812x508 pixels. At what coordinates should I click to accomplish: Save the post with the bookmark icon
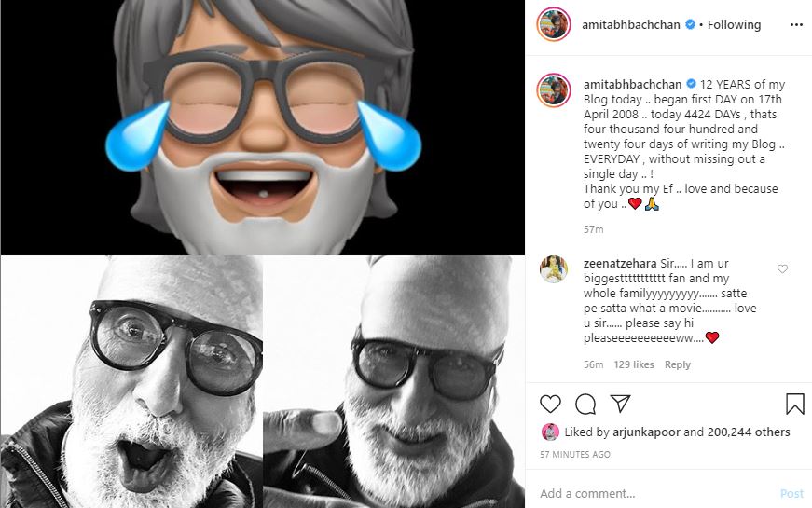[x=794, y=404]
